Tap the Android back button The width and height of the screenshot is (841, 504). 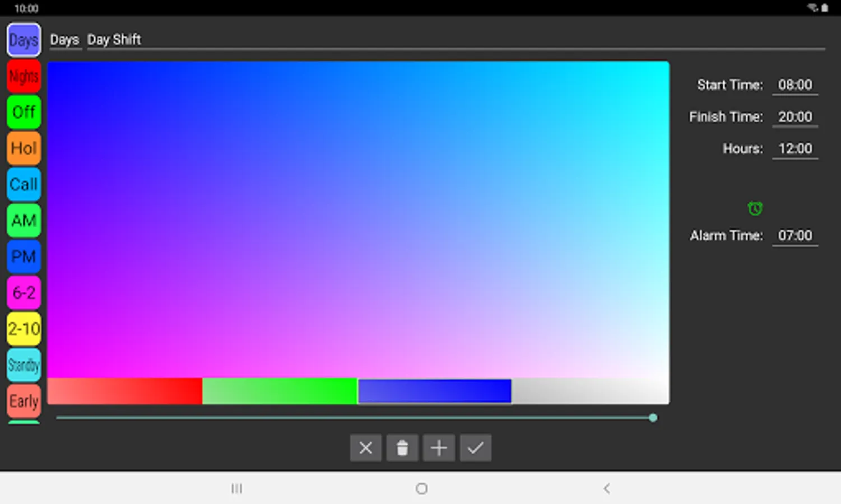[607, 489]
